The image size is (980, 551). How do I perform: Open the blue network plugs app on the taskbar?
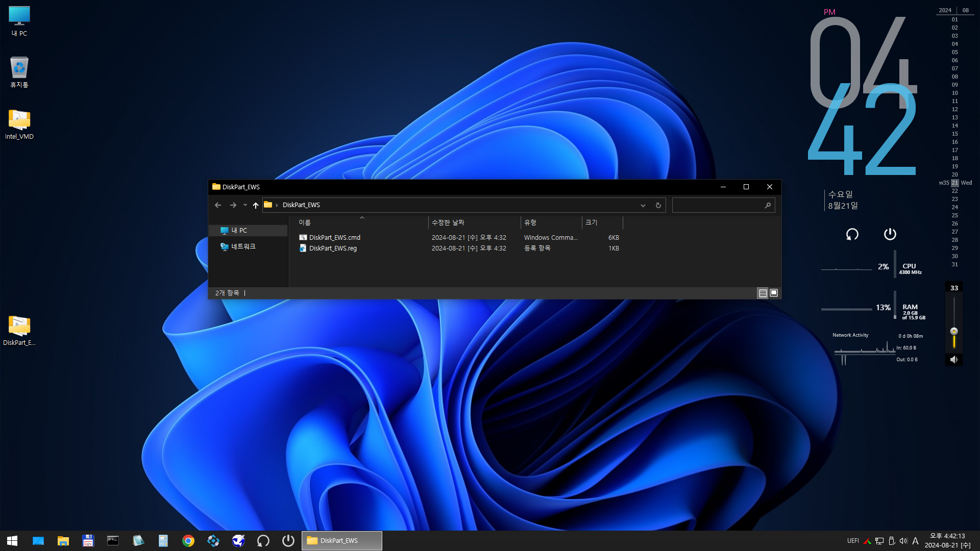[x=213, y=541]
